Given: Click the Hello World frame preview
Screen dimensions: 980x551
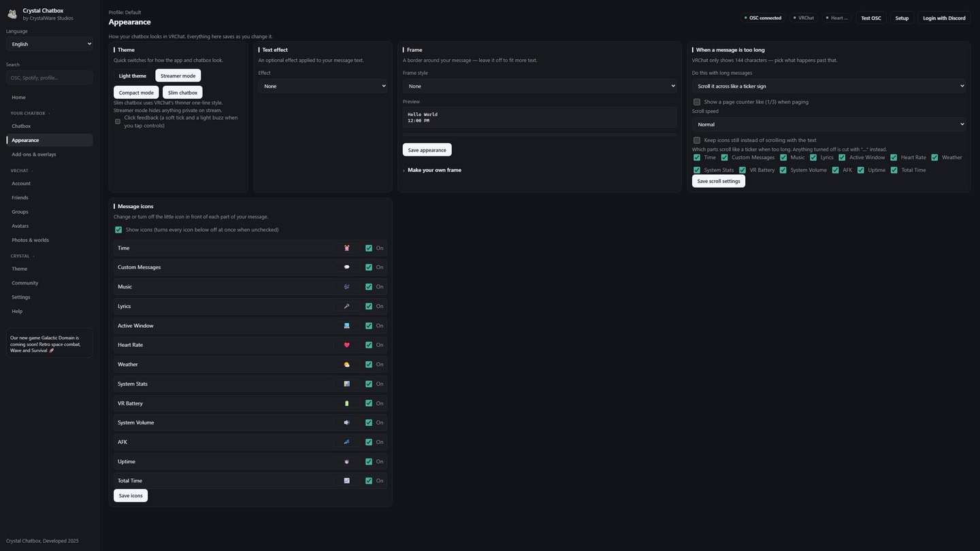Looking at the screenshot, I should coord(540,118).
